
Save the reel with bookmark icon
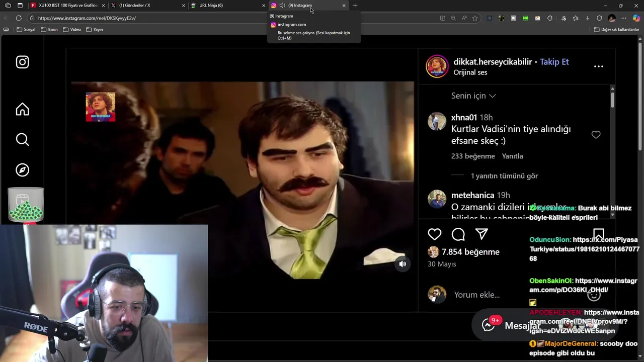[x=598, y=234]
